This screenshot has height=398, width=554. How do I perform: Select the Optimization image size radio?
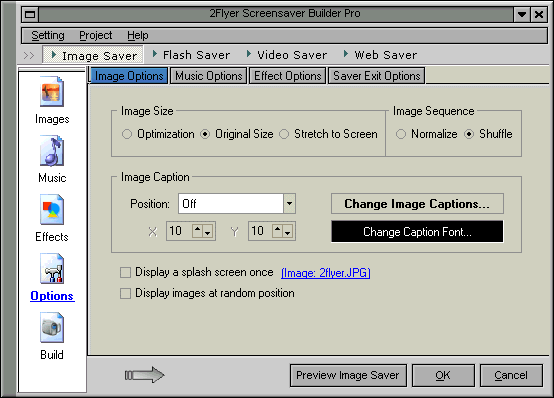(x=126, y=134)
